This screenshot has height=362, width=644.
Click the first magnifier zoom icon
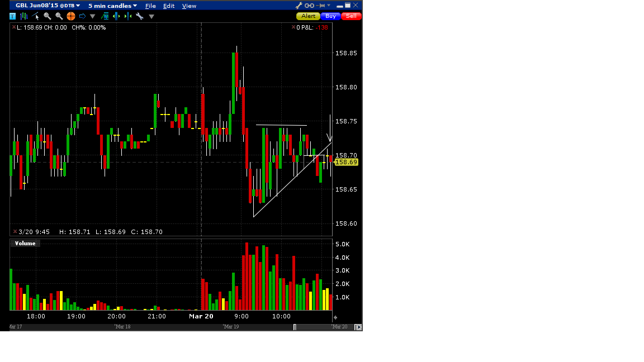[x=47, y=16]
